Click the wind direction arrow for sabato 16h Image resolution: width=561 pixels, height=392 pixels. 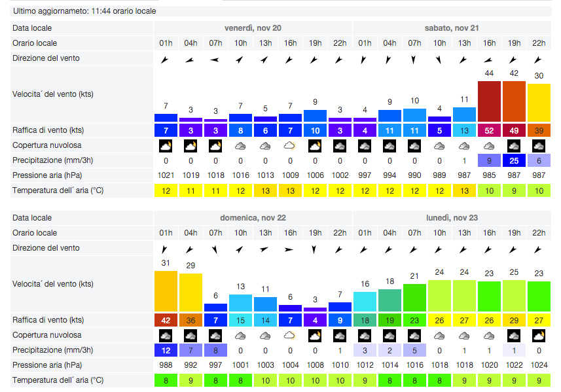pyautogui.click(x=489, y=60)
